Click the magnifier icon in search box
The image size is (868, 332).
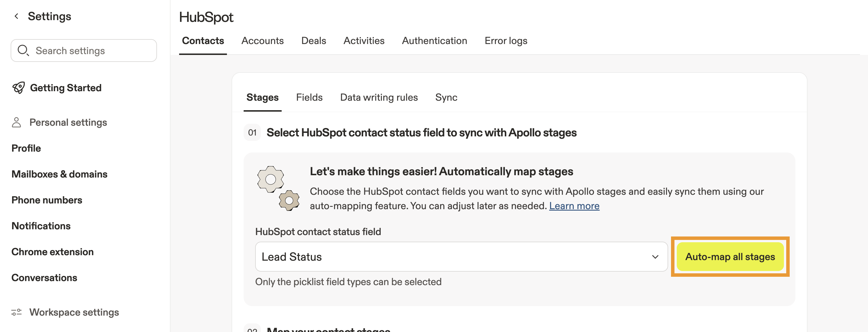pos(23,51)
